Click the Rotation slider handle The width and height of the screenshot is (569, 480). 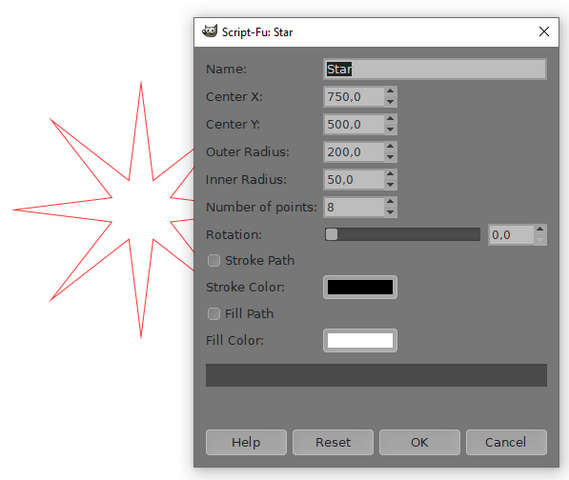(x=331, y=234)
